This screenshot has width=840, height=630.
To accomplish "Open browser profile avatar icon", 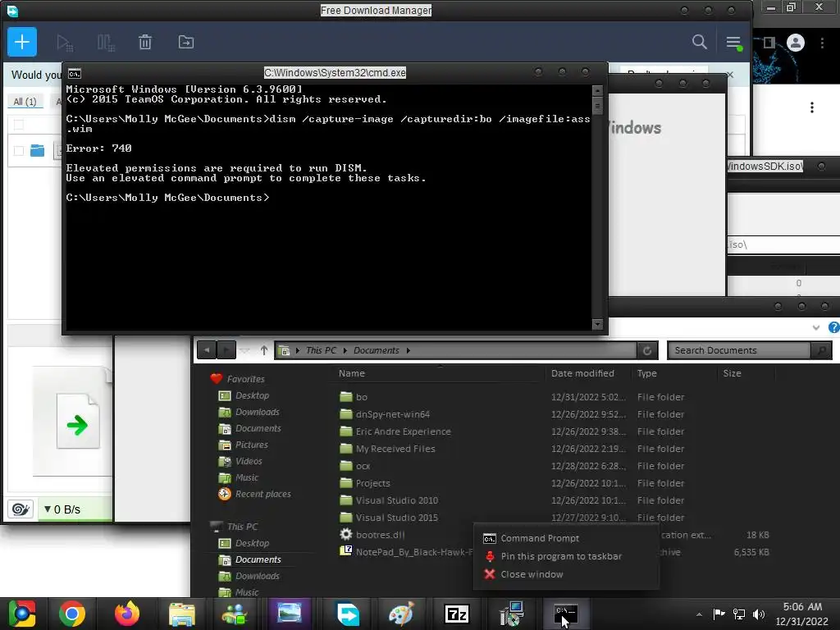I will click(796, 43).
